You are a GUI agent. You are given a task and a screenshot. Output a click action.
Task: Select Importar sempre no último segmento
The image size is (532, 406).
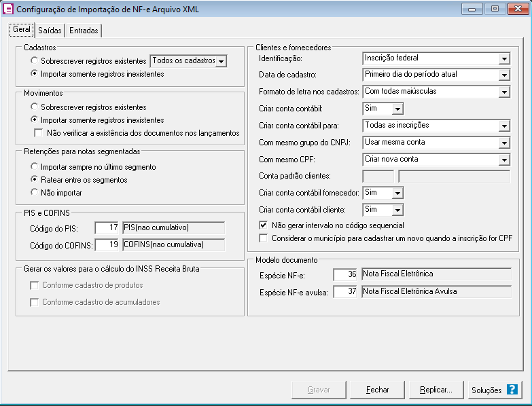pyautogui.click(x=35, y=166)
